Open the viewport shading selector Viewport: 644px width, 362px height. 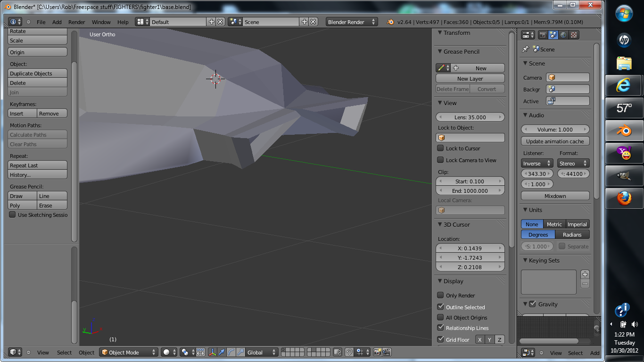click(169, 352)
